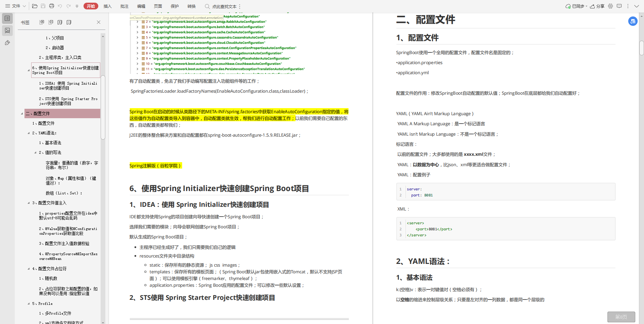Click the 点此查找文本 search box

tap(221, 6)
